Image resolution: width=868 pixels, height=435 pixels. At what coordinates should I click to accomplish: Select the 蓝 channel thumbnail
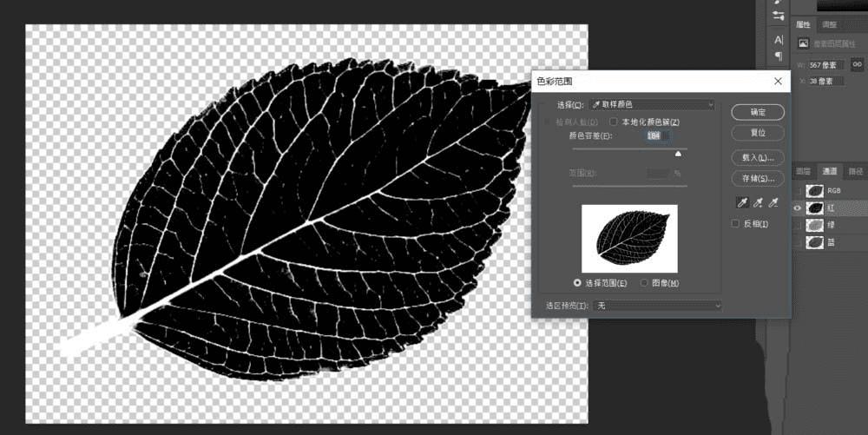click(x=815, y=242)
